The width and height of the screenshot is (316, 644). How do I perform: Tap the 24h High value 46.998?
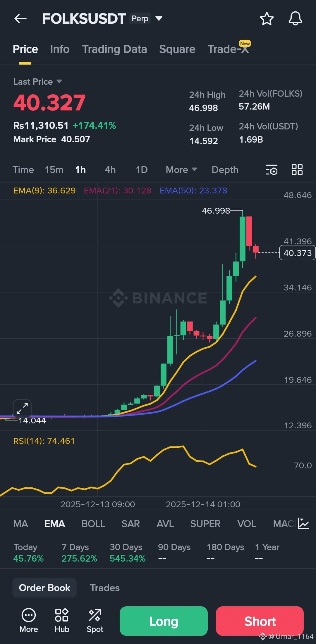(x=203, y=108)
